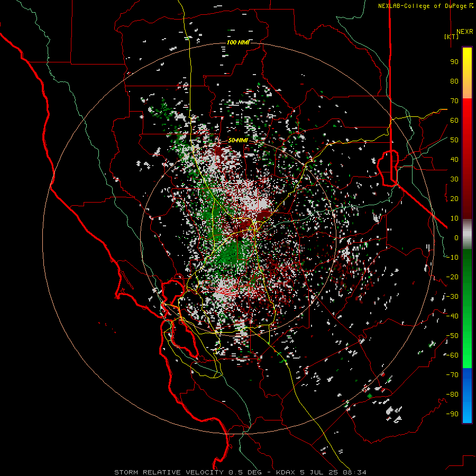Click the -80 value on the velocity scale
Screen dimensions: 476x476
[x=452, y=395]
